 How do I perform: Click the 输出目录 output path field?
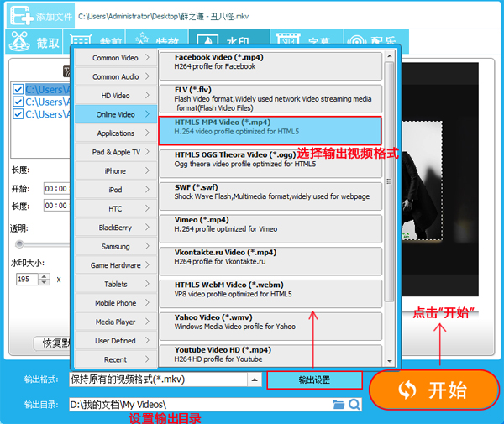click(200, 405)
